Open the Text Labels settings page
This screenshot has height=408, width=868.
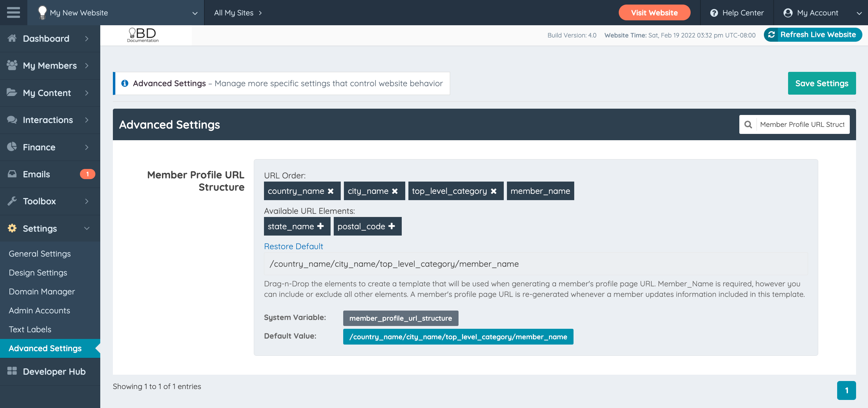30,329
